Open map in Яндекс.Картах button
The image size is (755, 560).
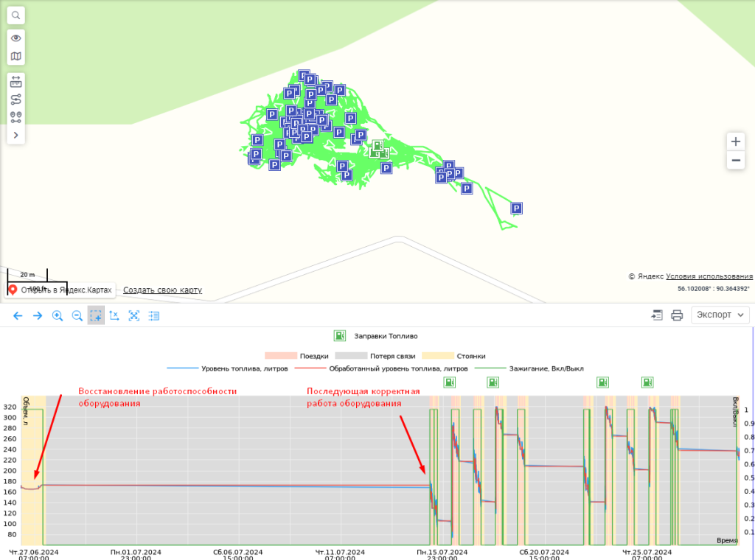[60, 290]
